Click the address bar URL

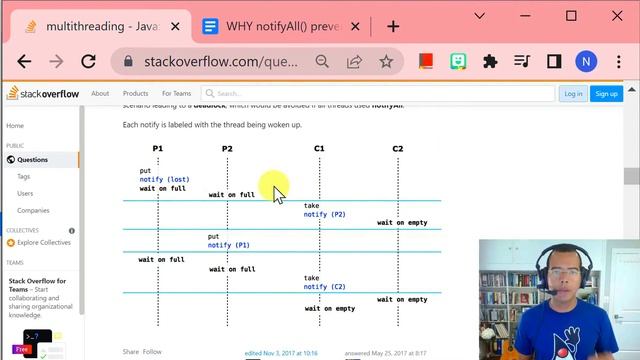(x=221, y=62)
